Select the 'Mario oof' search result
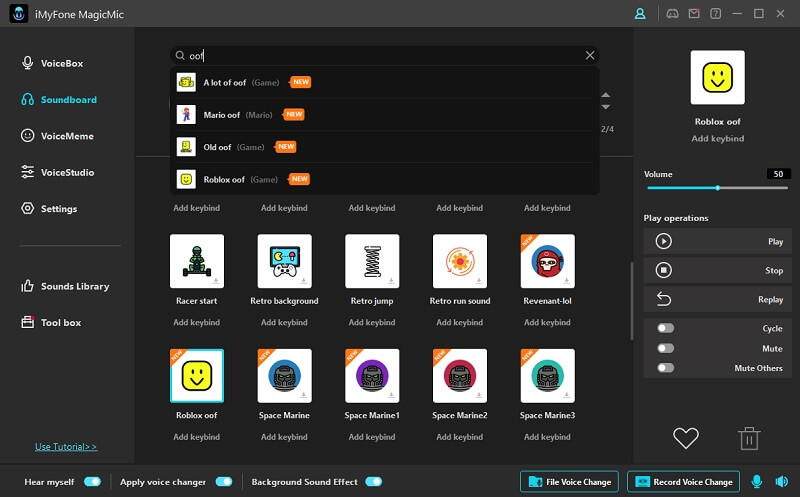800x497 pixels. 384,114
